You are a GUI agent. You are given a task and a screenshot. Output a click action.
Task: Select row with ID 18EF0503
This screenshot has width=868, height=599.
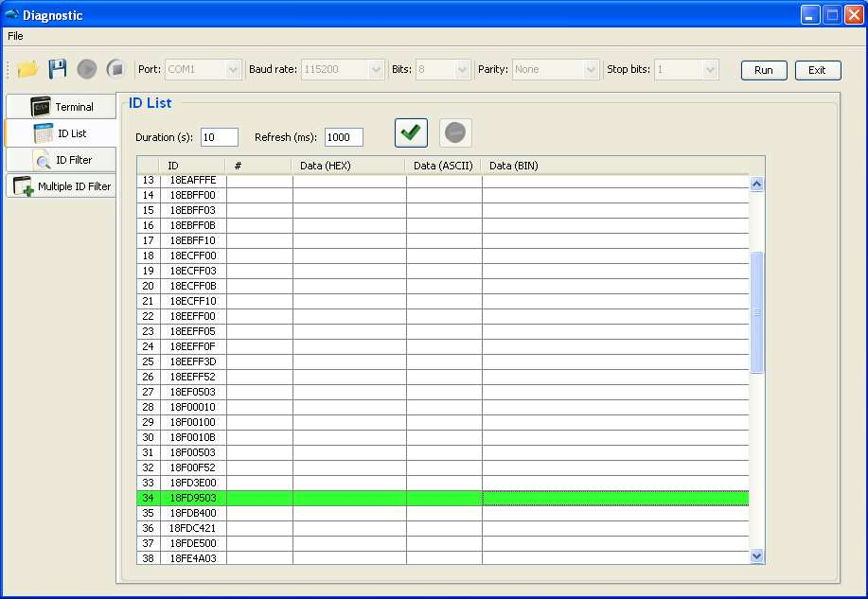pos(443,392)
